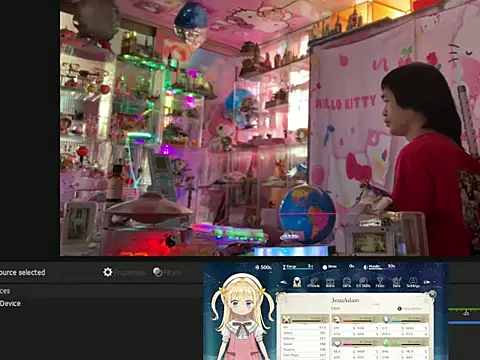
Task: Open the Friends menu in the game
Action: (x=313, y=282)
